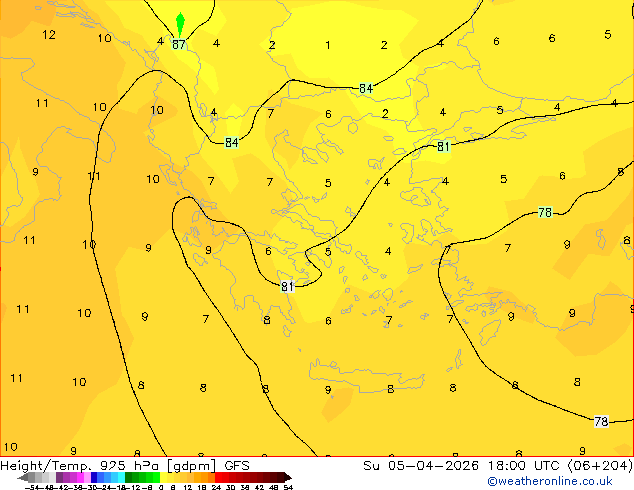Image resolution: width=634 pixels, height=490 pixels.
Task: Click the 81 contour label over the eastern Aegean coast
Action: 444,146
